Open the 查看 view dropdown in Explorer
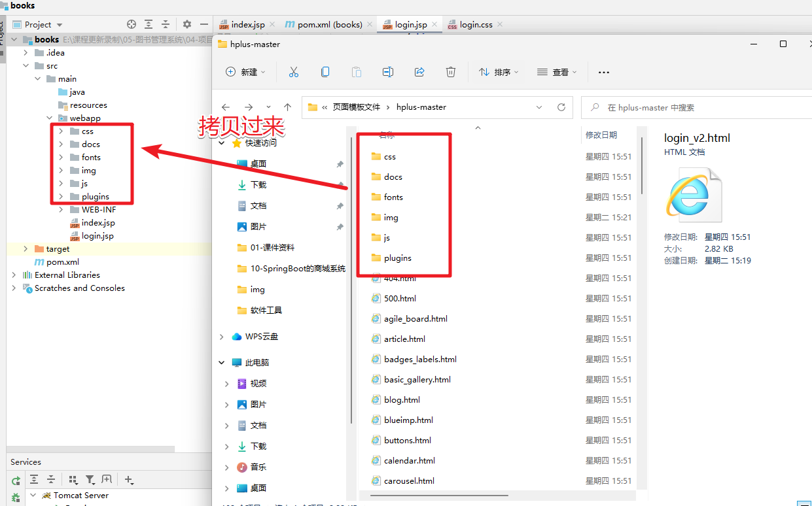This screenshot has width=812, height=506. tap(557, 72)
